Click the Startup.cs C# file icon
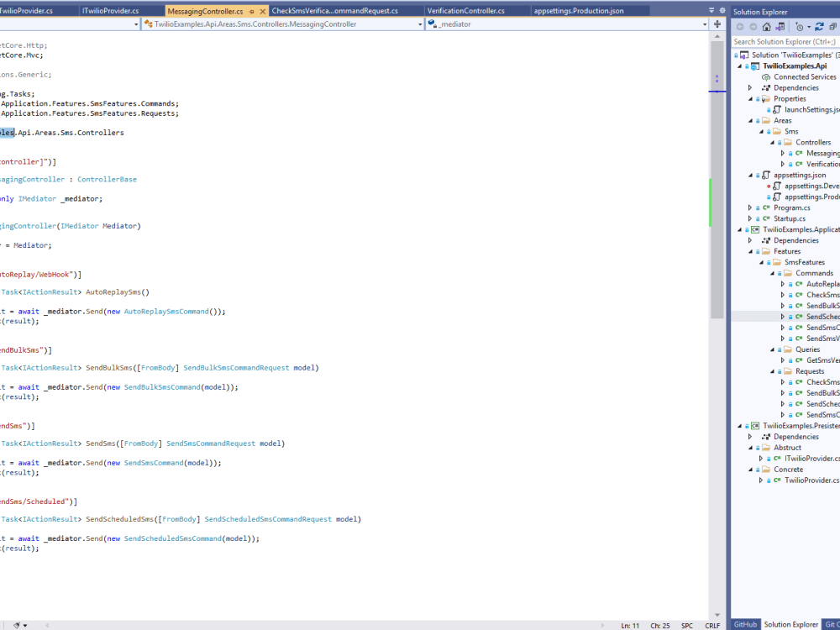 (766, 218)
